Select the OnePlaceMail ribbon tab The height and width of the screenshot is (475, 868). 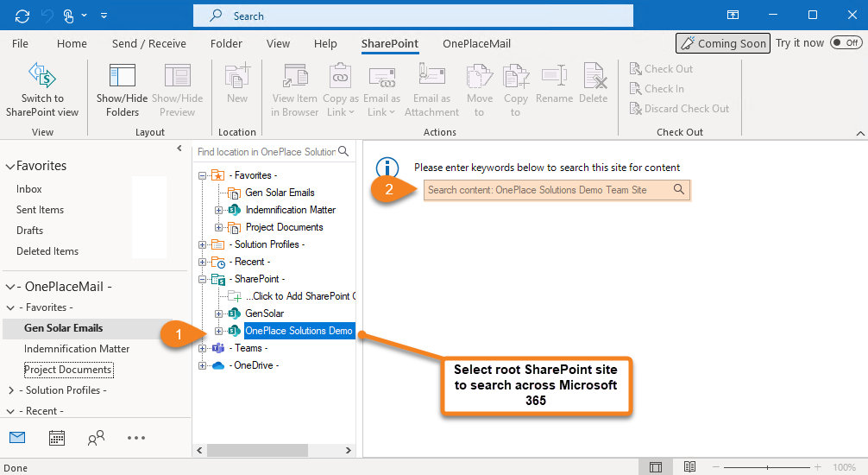click(476, 43)
